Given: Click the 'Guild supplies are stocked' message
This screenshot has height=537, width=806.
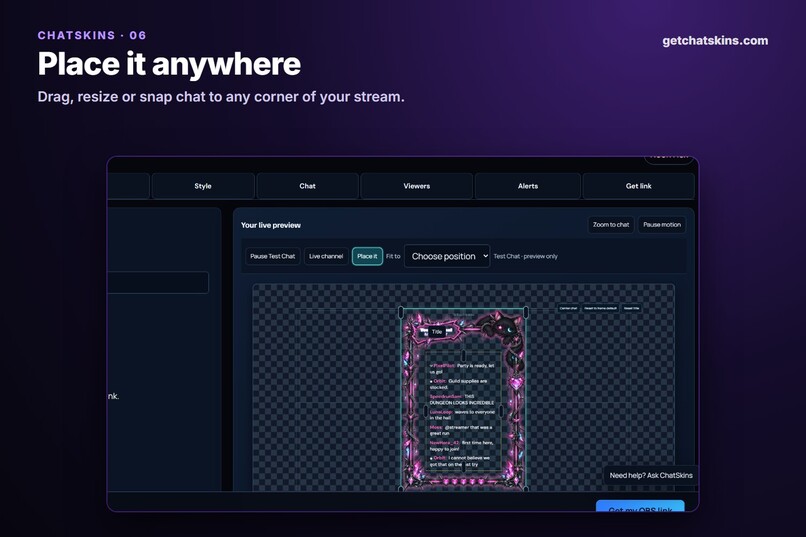Looking at the screenshot, I should (x=459, y=384).
